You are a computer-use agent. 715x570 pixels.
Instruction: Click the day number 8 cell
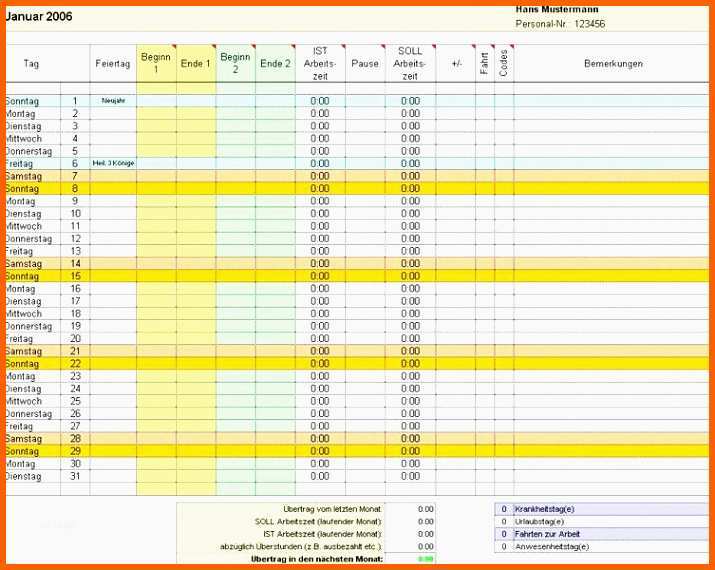tap(75, 188)
